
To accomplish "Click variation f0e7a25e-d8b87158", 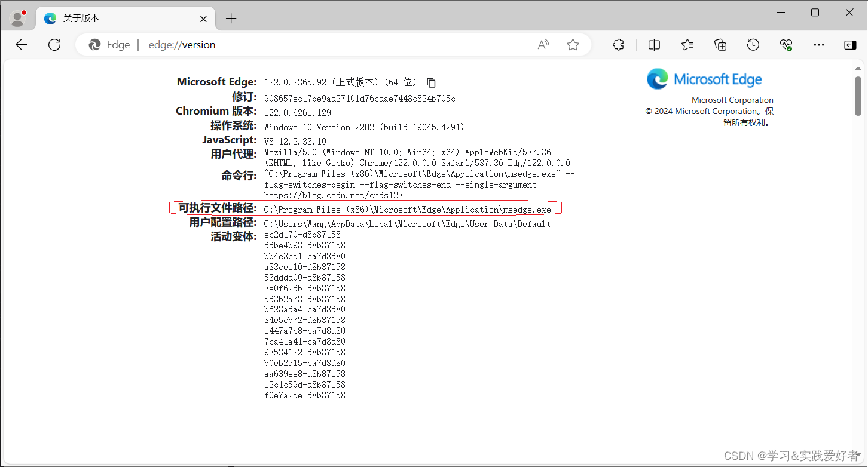I will point(305,395).
